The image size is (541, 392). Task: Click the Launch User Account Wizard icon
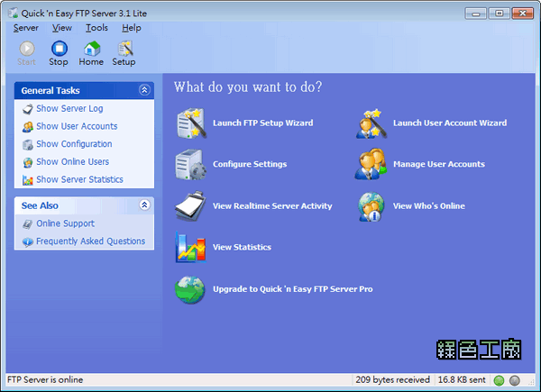tap(371, 123)
